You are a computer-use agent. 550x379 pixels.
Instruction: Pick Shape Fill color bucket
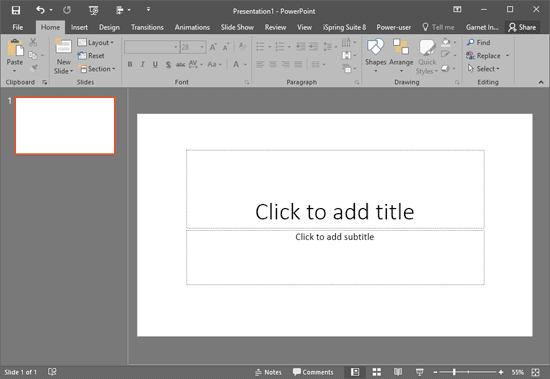446,42
